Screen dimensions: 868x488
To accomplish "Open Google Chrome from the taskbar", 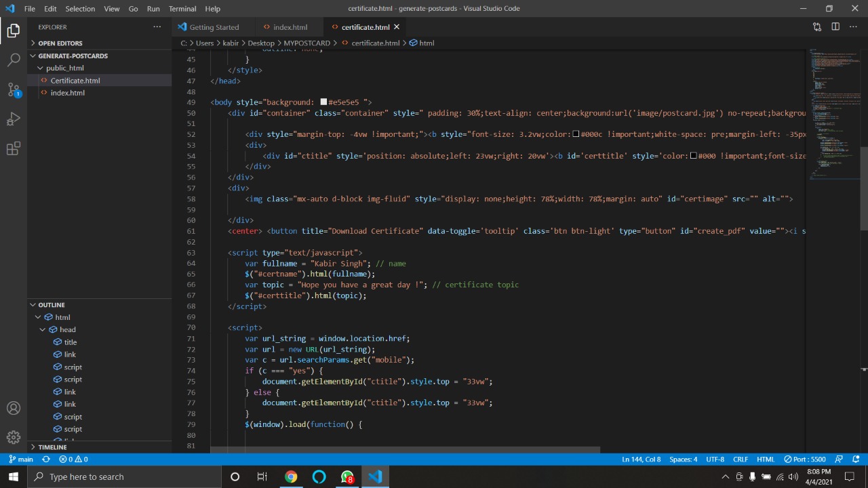I will point(290,476).
